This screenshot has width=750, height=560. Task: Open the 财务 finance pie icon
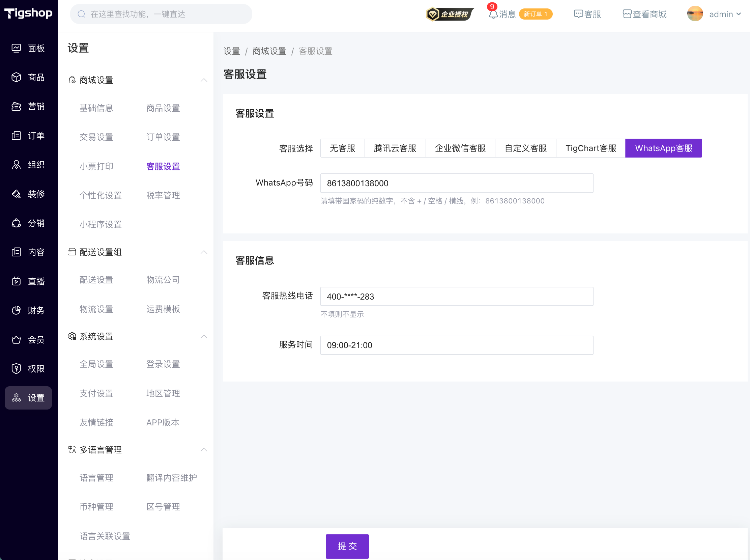[16, 310]
